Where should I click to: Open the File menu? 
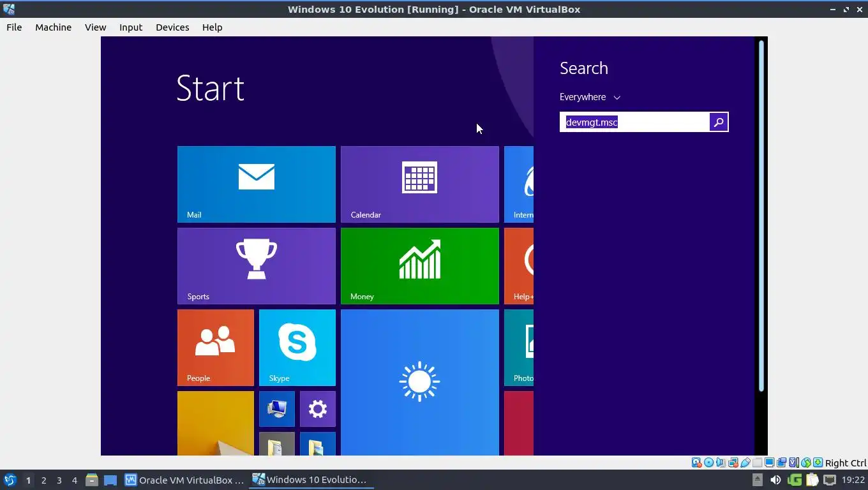14,27
